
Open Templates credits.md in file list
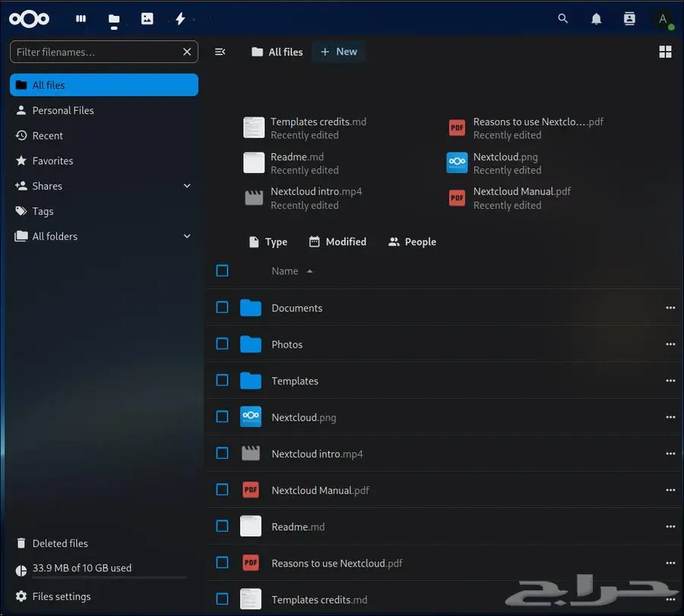click(319, 600)
